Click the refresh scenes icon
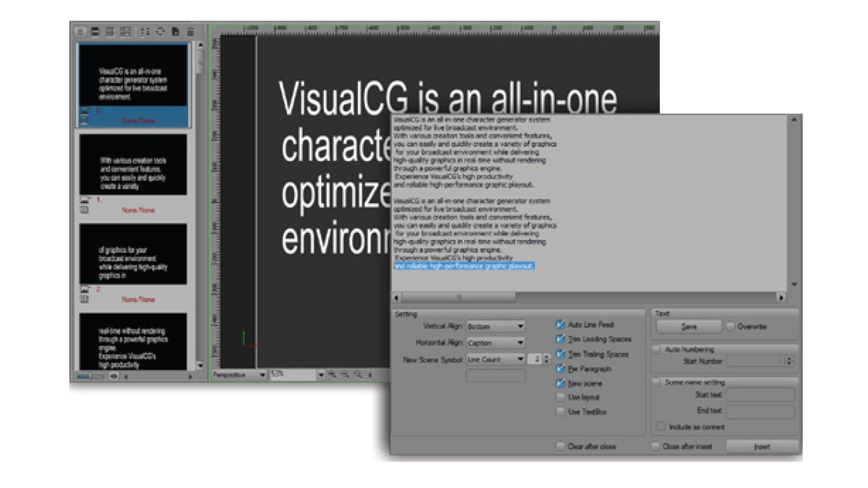Screen dimensions: 868x488 click(160, 31)
